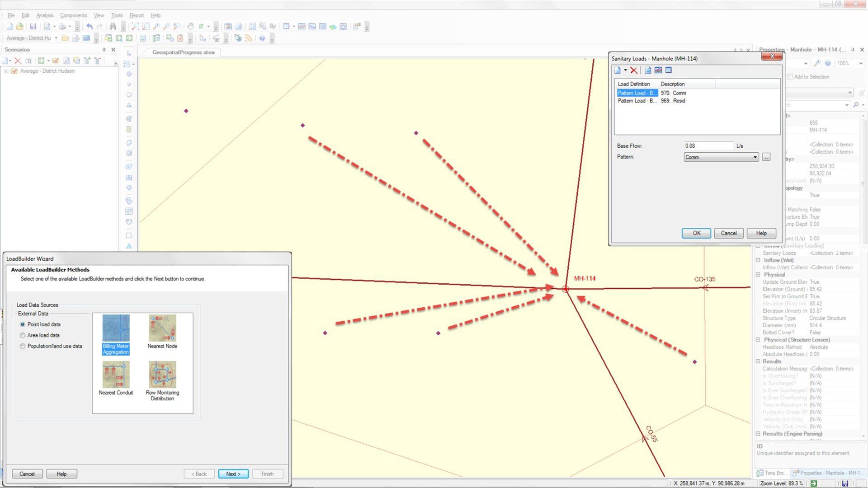Viewport: 868px width, 488px height.
Task: Collapse the Physical section in Properties panel
Action: tap(759, 274)
